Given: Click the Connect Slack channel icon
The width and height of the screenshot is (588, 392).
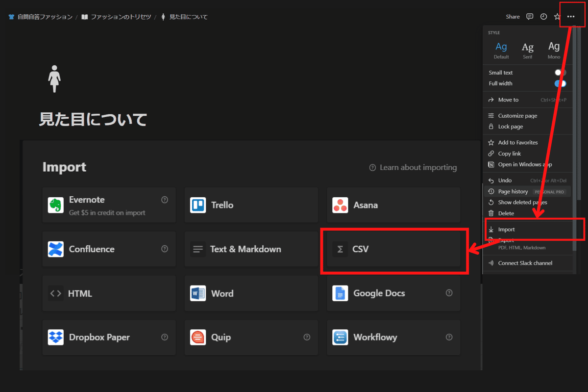Looking at the screenshot, I should (x=491, y=263).
